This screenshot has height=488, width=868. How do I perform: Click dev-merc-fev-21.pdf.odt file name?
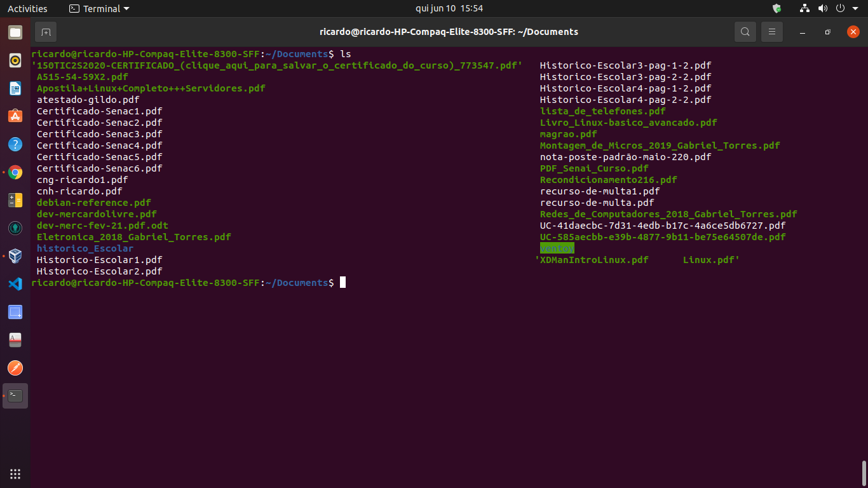pos(102,225)
